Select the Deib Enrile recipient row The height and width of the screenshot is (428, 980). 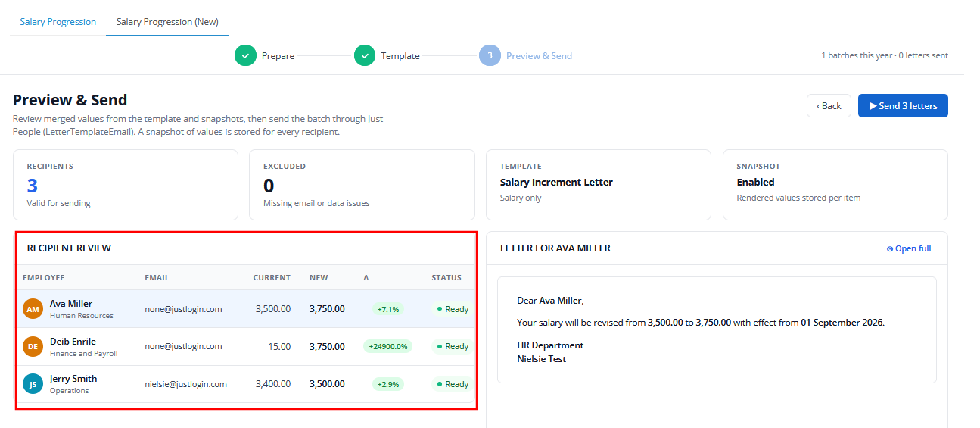coord(246,346)
